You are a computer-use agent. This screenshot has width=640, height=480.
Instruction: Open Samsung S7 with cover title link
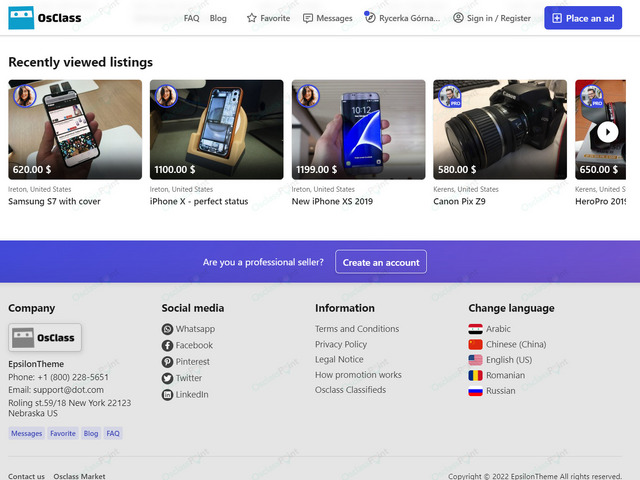(x=54, y=201)
